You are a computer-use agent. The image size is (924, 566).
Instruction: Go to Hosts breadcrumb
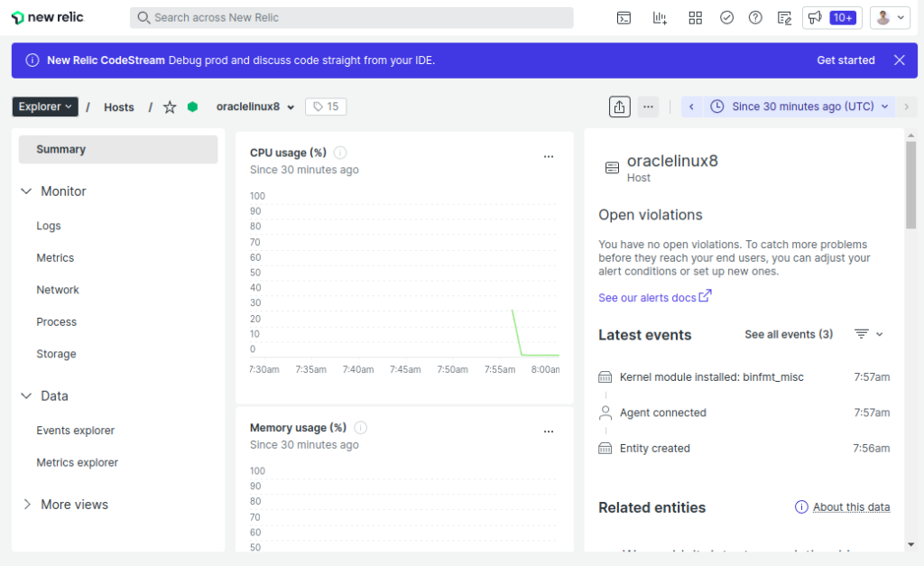119,107
